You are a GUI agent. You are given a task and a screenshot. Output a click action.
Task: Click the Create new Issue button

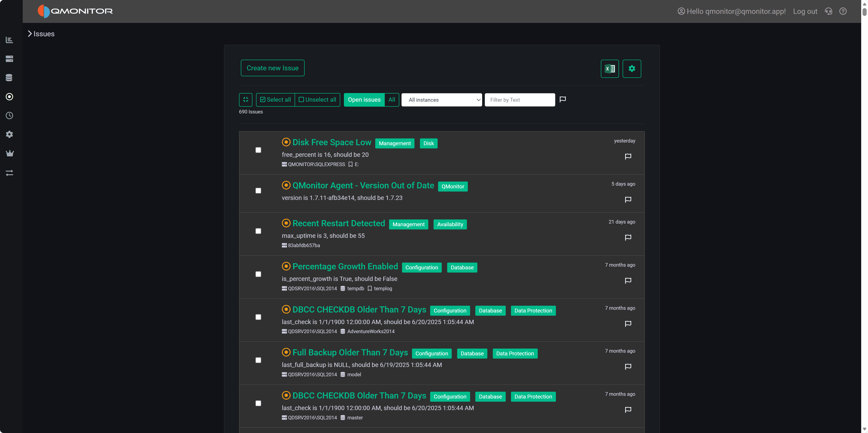[x=272, y=68]
